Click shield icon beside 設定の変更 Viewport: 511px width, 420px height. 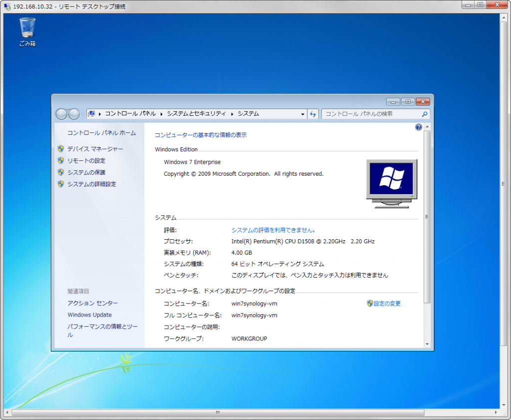point(370,304)
